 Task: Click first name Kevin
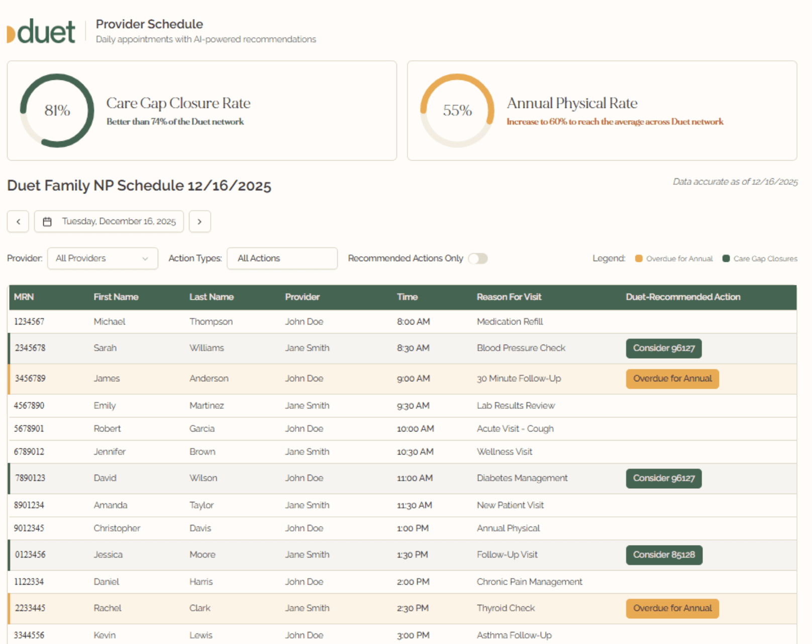click(105, 635)
